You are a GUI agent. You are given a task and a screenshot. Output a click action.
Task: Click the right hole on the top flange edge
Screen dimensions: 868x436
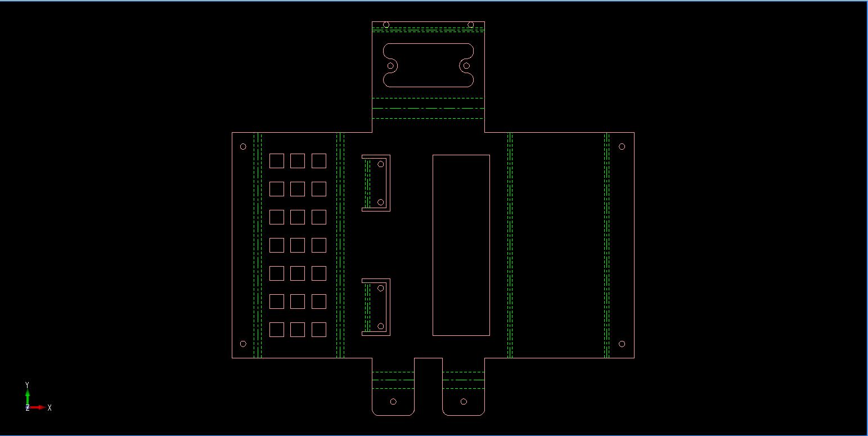471,24
